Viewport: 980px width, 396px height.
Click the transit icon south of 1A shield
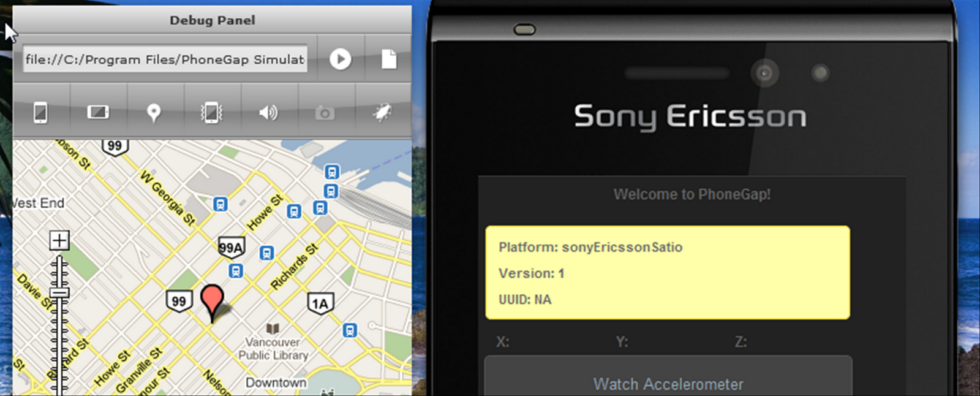tap(350, 330)
